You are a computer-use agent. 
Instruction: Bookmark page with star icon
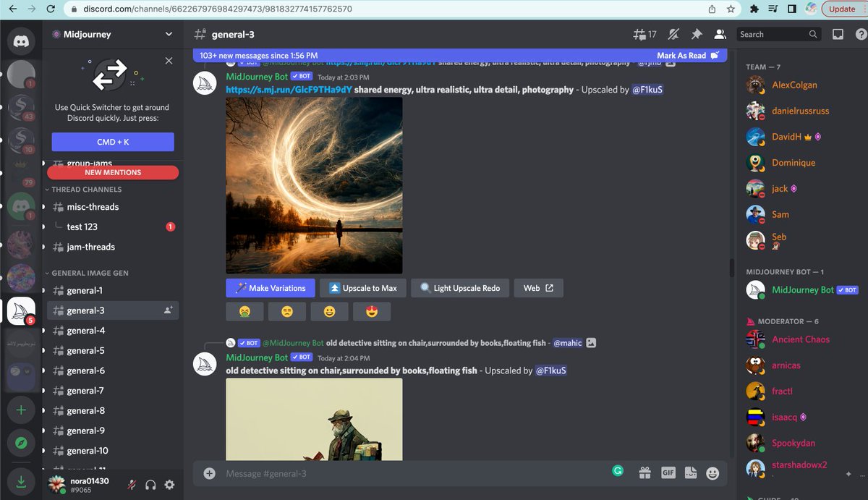(731, 9)
